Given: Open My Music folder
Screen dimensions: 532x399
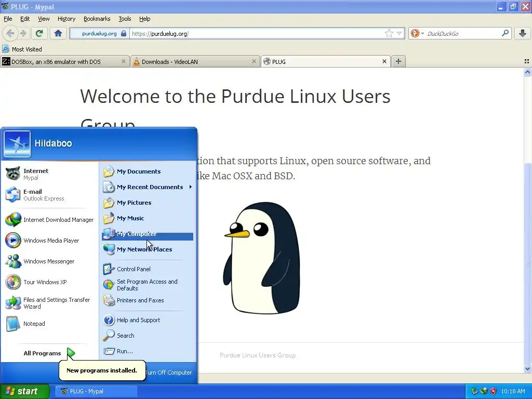Looking at the screenshot, I should (147, 218).
